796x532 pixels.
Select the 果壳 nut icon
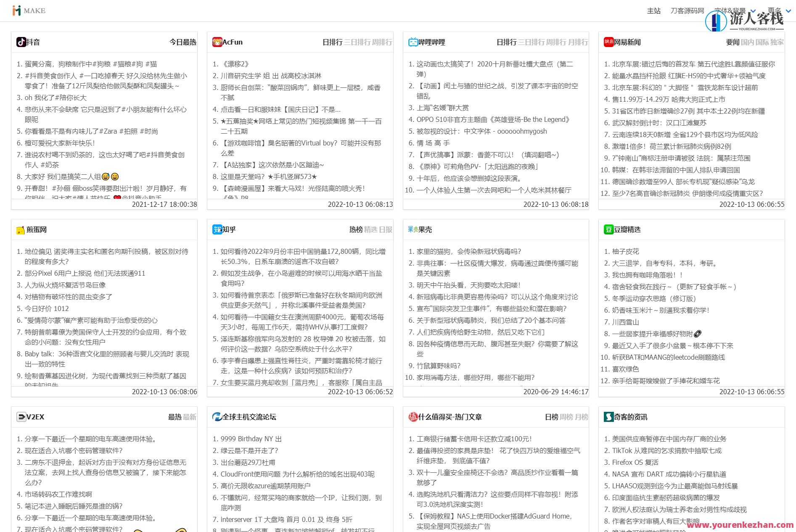tap(412, 229)
